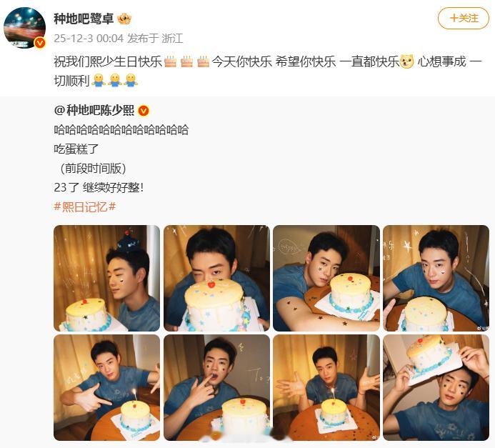Click the first hug emoji after 一切顺利
495x448 pixels.
tap(99, 81)
